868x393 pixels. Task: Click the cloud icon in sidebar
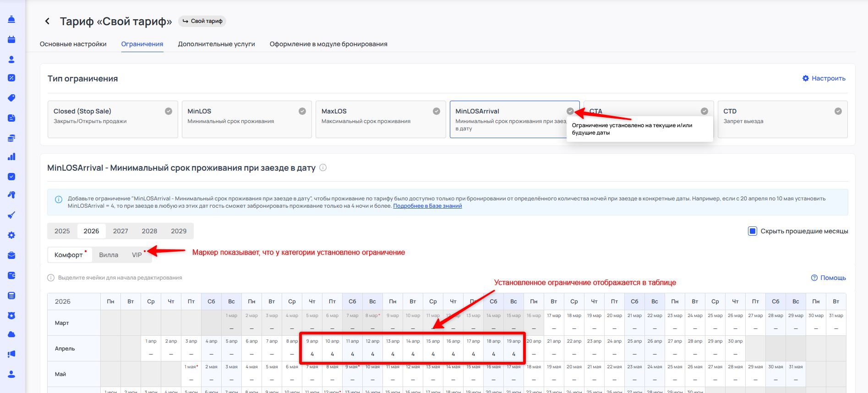tap(11, 334)
